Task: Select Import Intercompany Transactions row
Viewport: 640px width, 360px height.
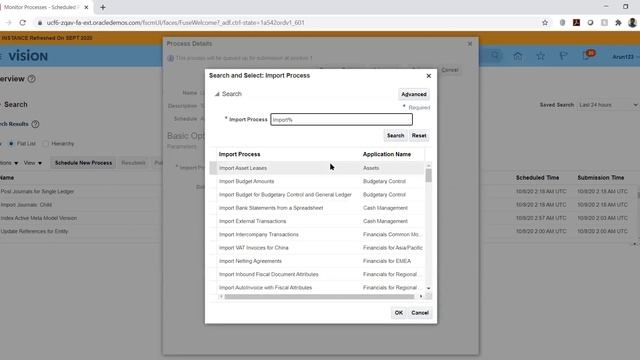Action: click(317, 235)
